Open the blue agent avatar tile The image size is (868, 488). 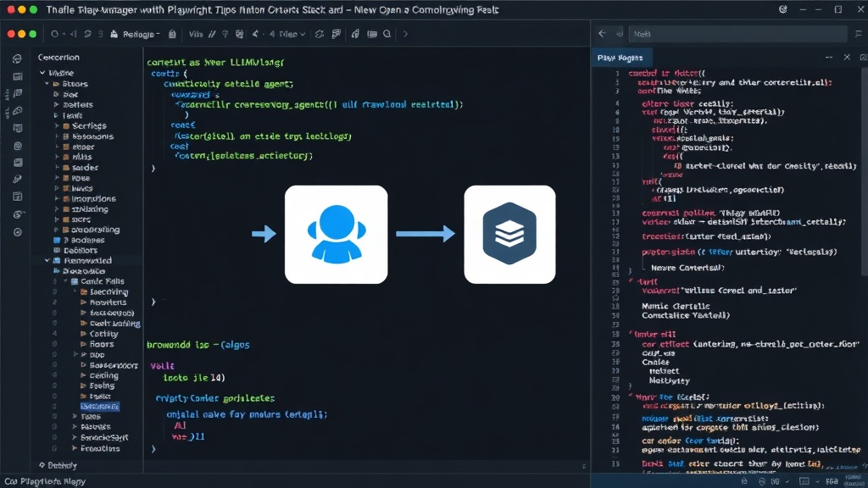336,235
